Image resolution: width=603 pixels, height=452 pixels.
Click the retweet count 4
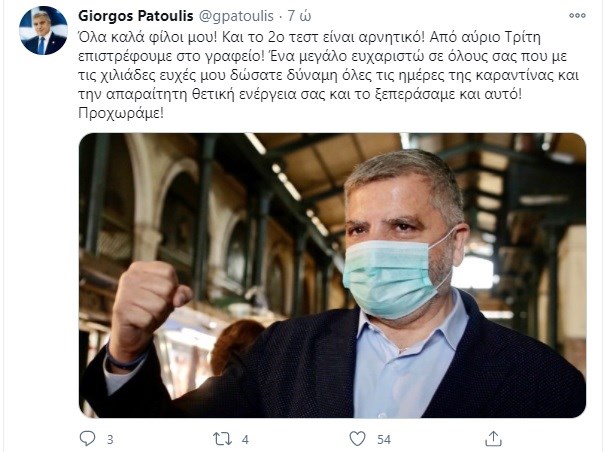tap(245, 439)
